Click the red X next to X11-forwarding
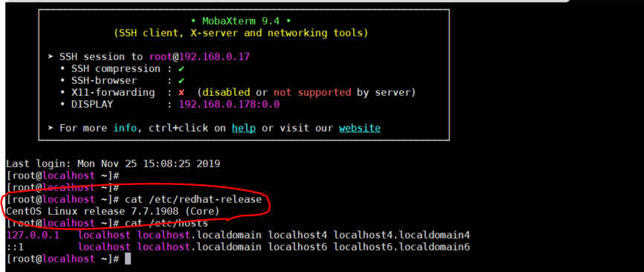644x272 pixels. [181, 92]
